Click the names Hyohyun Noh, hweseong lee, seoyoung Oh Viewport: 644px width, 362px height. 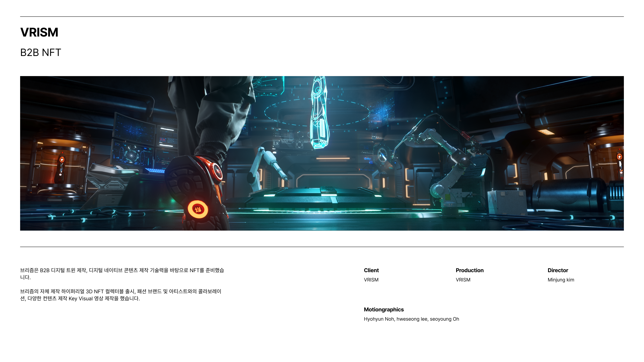pos(412,319)
